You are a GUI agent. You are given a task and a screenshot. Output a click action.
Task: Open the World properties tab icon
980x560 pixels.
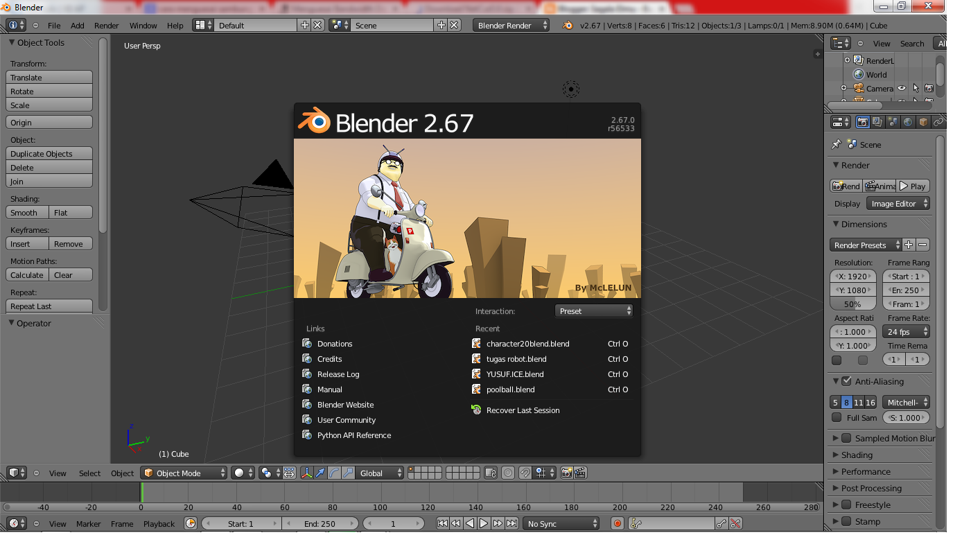908,123
